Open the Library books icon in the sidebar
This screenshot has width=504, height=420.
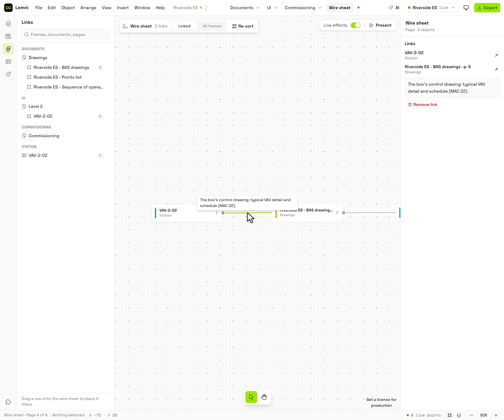tap(8, 36)
